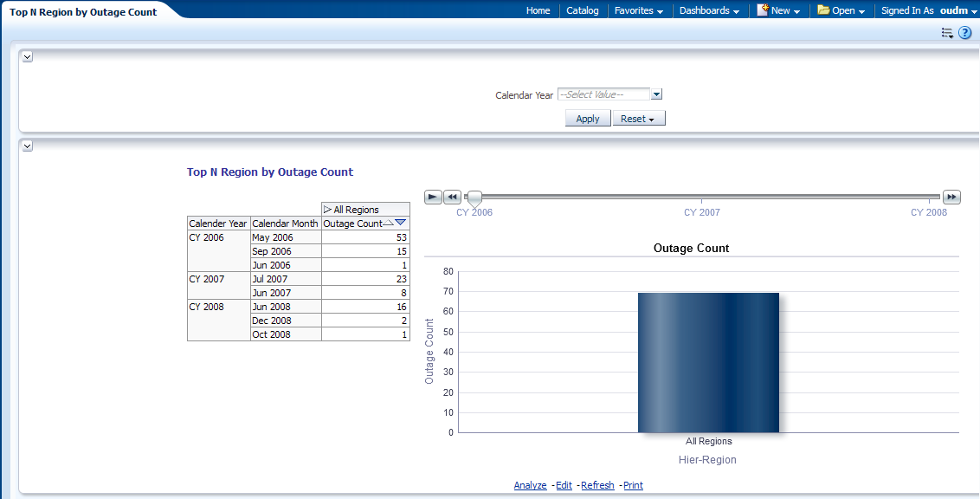Click the Open folder icon
This screenshot has height=499, width=980.
click(x=823, y=10)
